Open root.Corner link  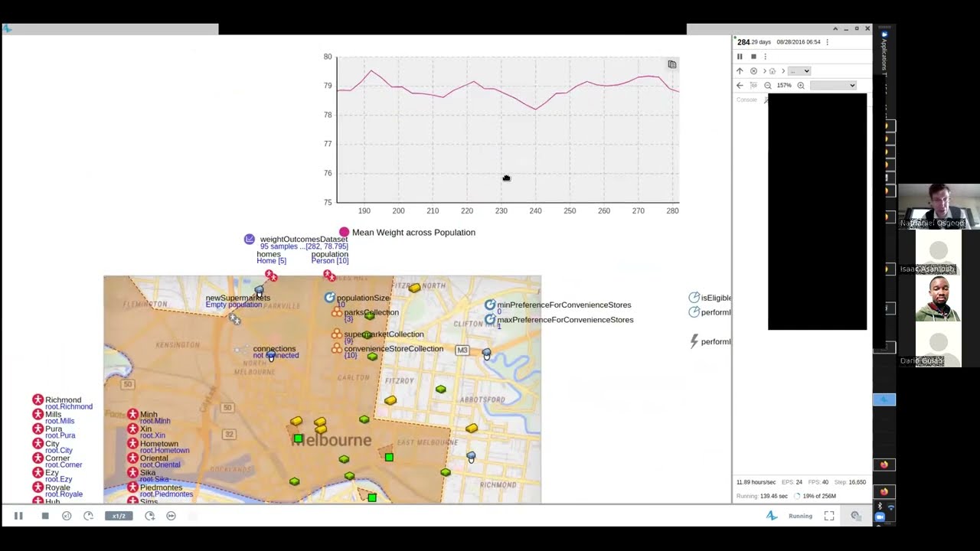click(64, 465)
